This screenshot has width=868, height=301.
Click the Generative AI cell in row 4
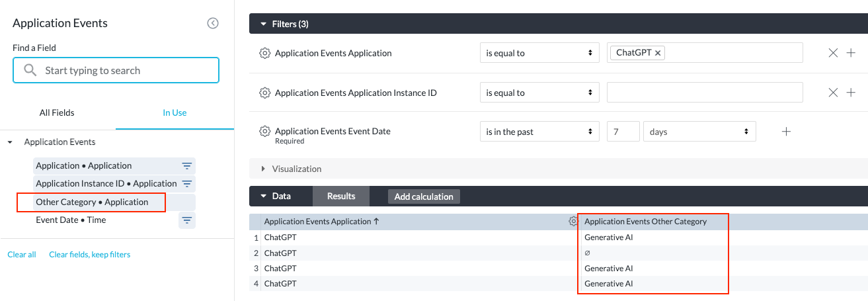[x=608, y=283]
